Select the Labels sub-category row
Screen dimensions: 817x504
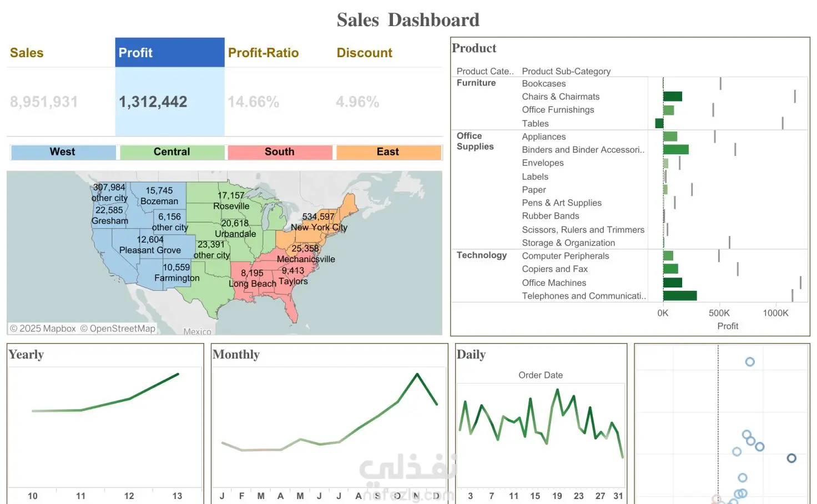[x=535, y=177]
